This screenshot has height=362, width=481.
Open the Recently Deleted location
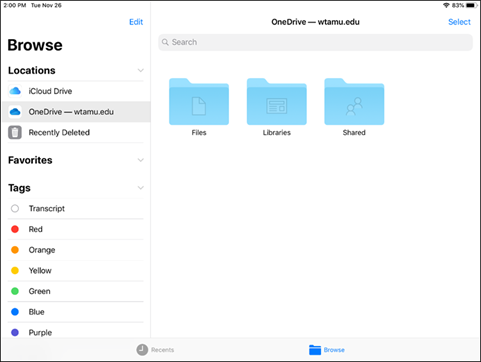tap(76, 132)
